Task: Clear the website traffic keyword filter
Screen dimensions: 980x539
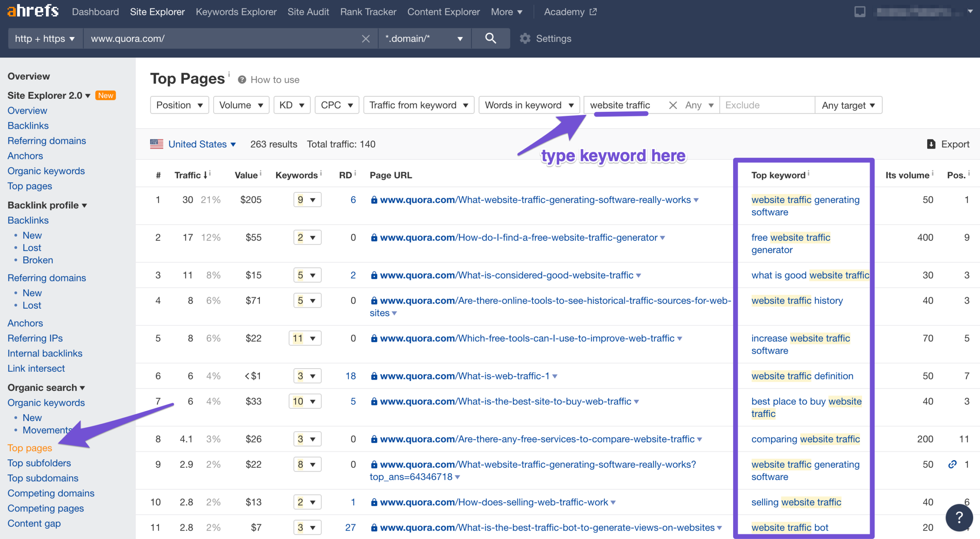Action: pyautogui.click(x=673, y=105)
